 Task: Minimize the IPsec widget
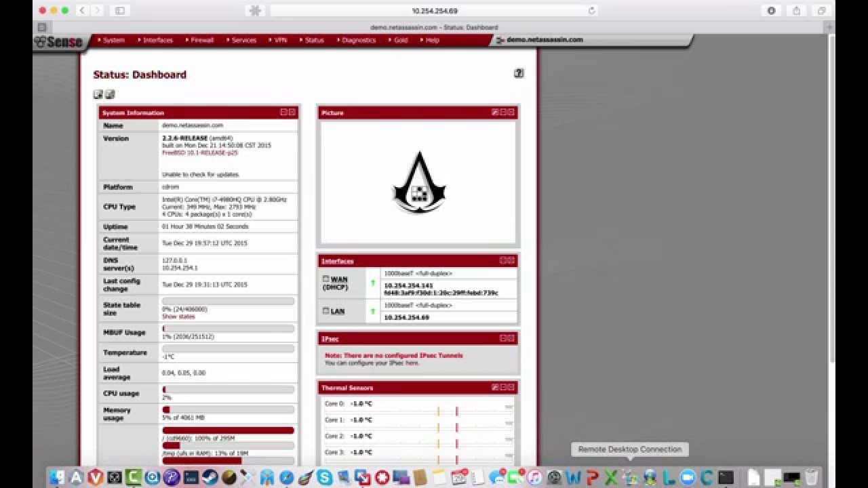[503, 338]
